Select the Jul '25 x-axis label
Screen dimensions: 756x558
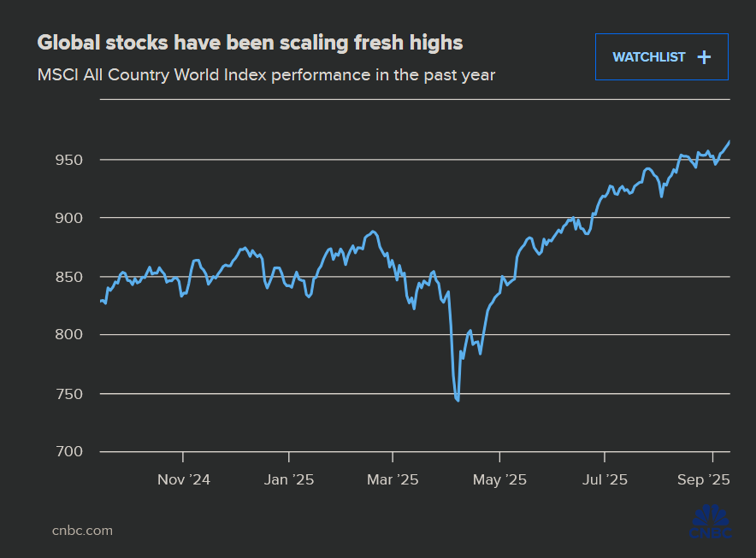(604, 479)
